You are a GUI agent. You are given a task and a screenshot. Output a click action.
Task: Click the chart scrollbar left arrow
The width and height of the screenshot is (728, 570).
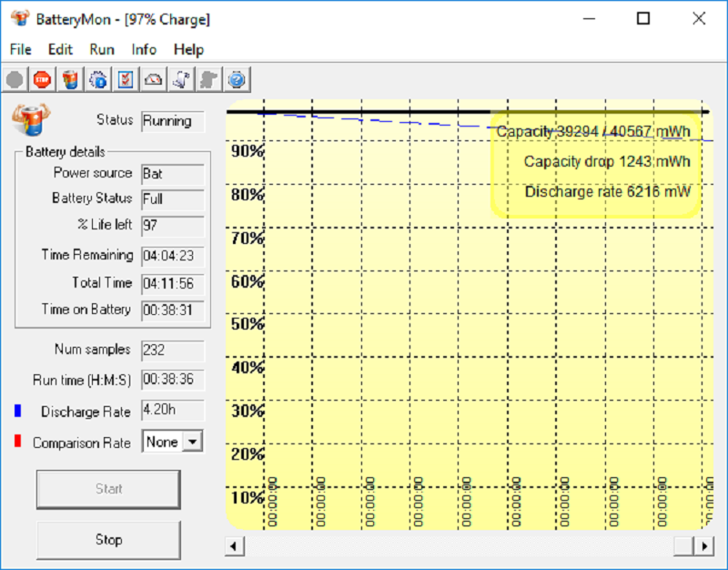pos(234,545)
